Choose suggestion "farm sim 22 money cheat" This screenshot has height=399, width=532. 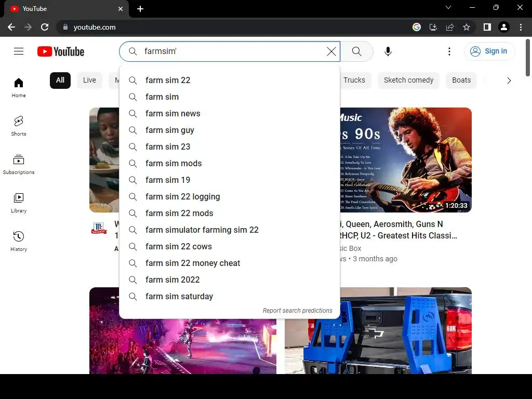point(229,263)
